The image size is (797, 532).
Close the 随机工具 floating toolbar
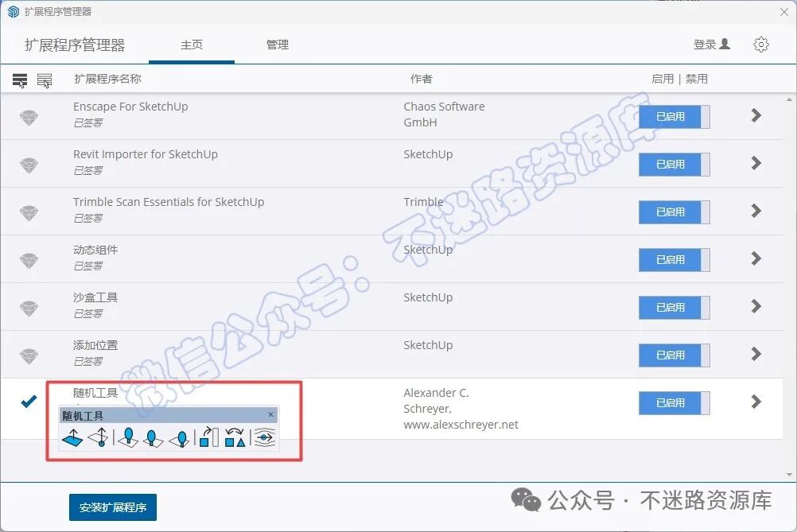point(271,414)
